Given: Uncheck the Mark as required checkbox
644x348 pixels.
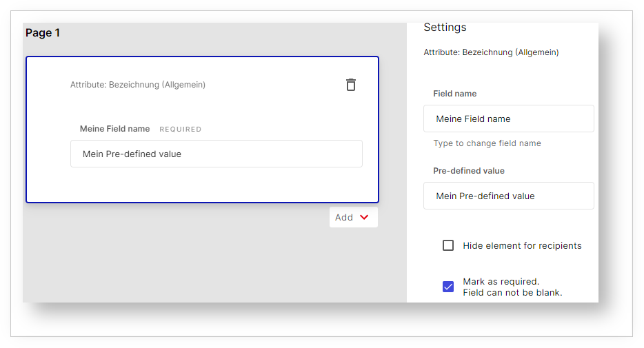Looking at the screenshot, I should [x=448, y=287].
